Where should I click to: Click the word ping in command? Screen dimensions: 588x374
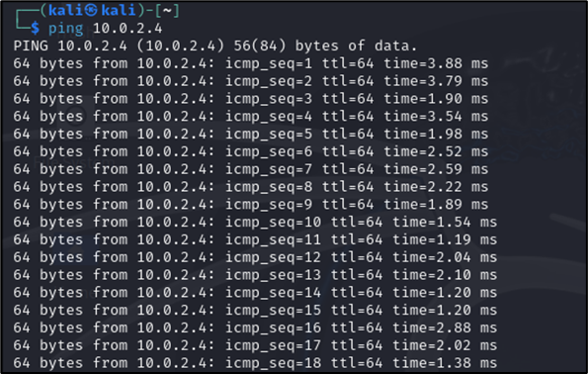[65, 29]
